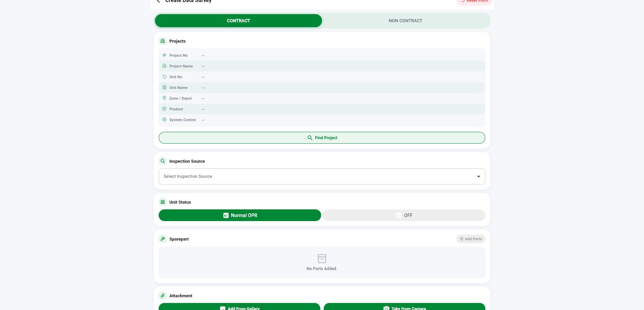
Task: Switch to the CONTRACT tab
Action: tap(238, 21)
